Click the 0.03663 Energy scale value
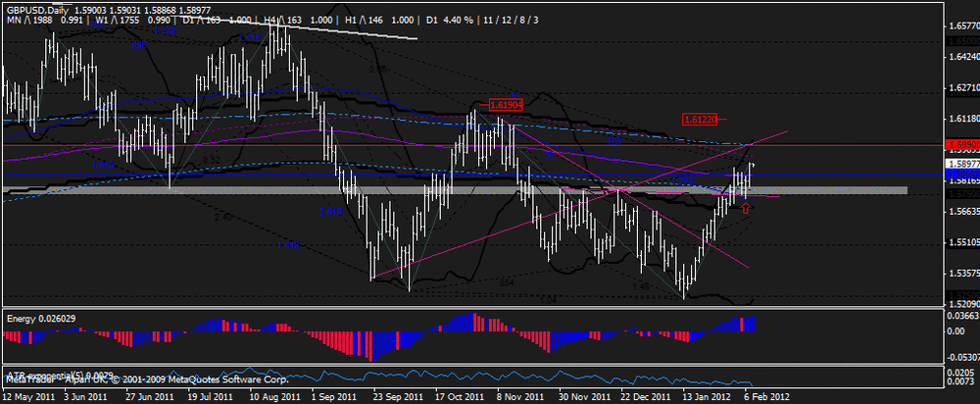This screenshot has width=980, height=404. 965,316
